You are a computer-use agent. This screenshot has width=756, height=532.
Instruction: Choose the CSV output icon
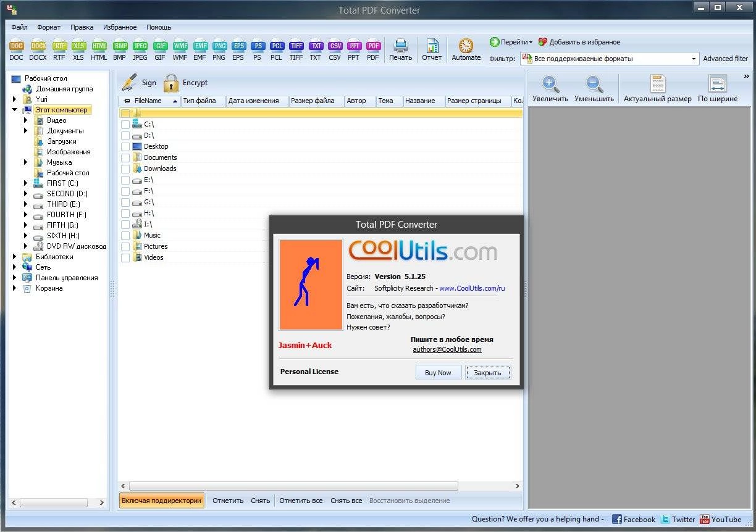tap(335, 49)
